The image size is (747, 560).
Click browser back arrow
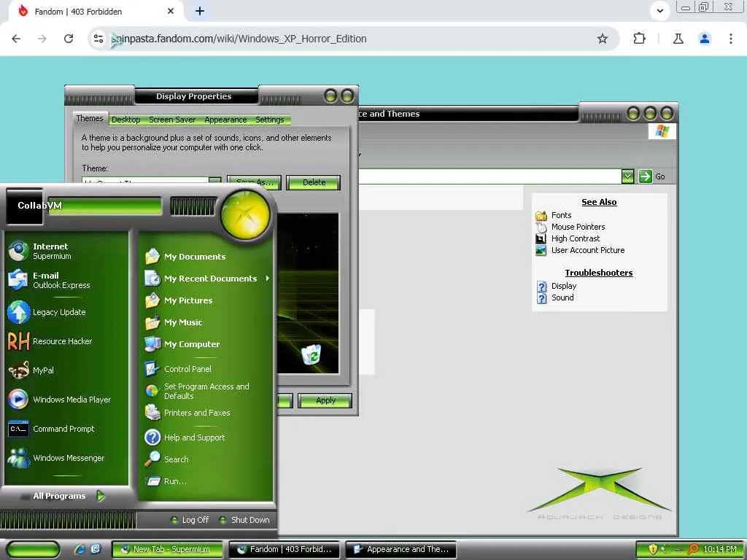16,39
